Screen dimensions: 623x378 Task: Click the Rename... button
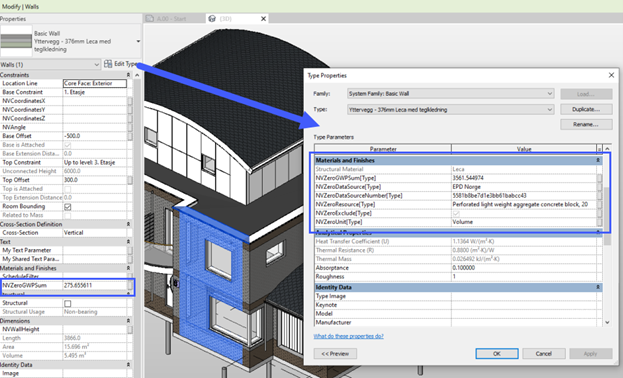586,125
